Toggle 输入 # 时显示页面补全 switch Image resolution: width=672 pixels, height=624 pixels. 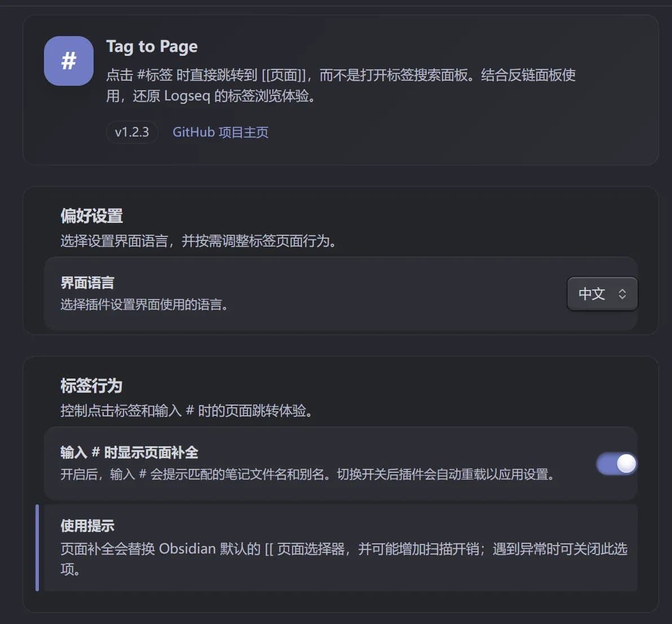[616, 464]
